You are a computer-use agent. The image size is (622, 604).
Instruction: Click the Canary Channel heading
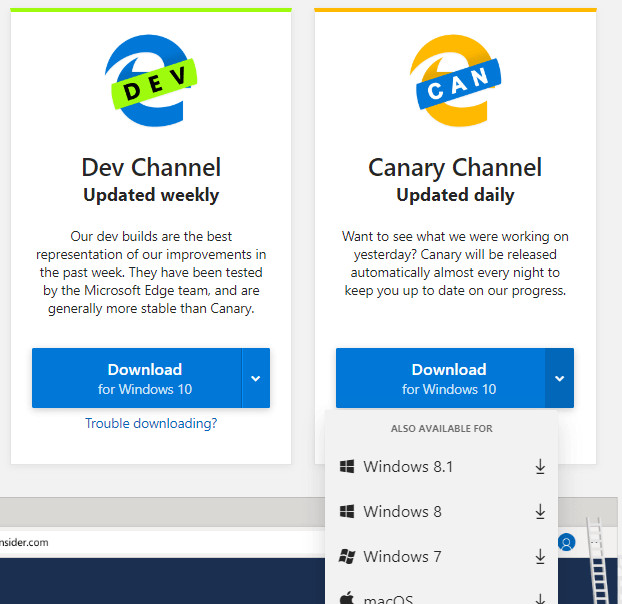(x=455, y=168)
